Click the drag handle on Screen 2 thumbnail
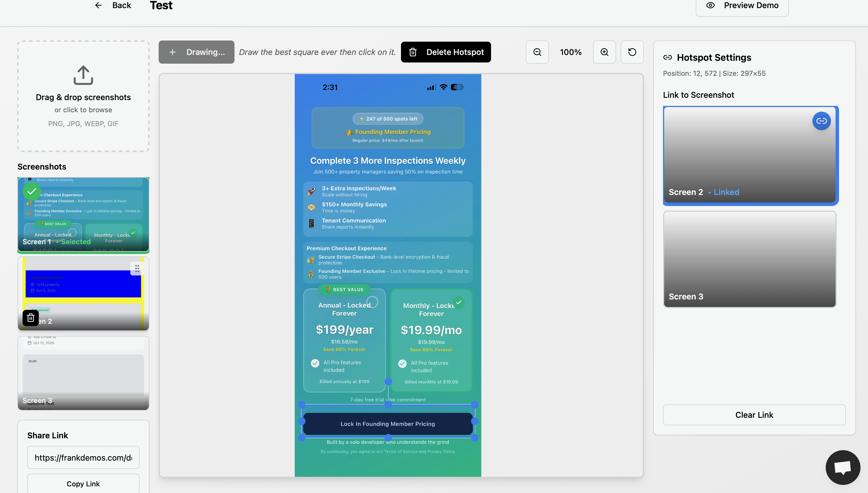Screen dimensions: 868x493 [137, 268]
